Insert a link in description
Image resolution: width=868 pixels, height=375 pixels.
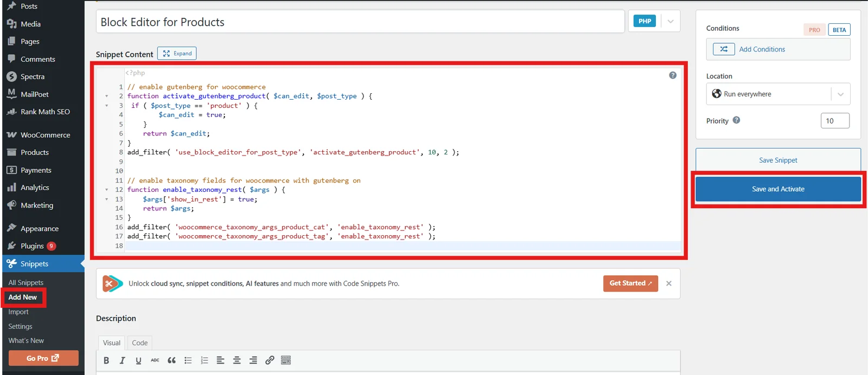pos(270,360)
